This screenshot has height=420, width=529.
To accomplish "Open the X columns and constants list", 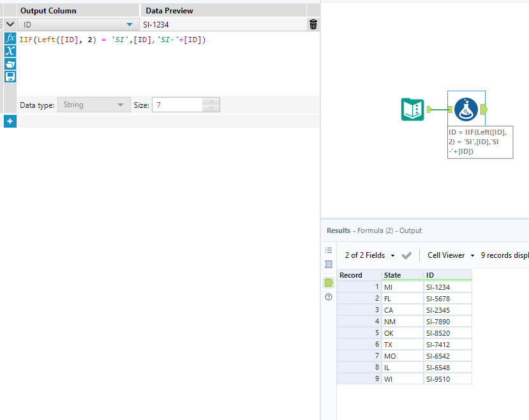I will point(10,51).
